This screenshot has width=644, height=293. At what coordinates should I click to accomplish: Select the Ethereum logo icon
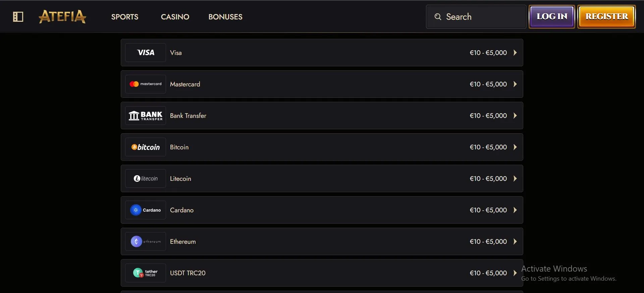tap(146, 241)
